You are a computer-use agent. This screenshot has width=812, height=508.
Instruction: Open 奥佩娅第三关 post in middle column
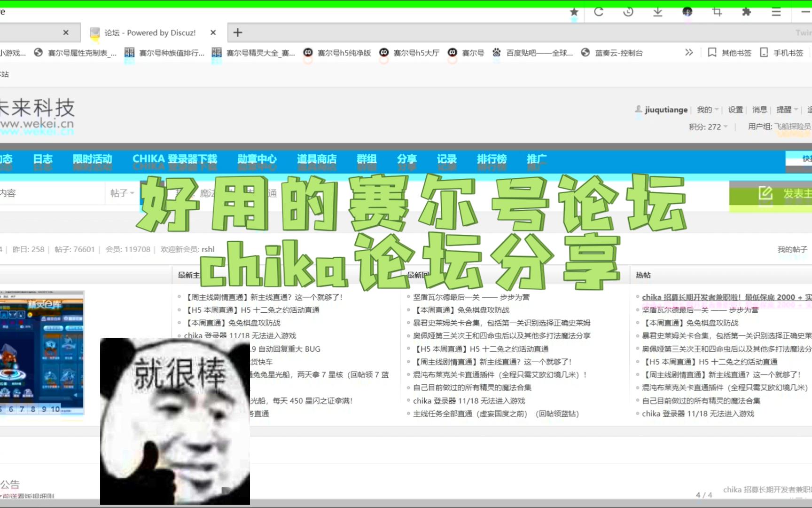(502, 336)
